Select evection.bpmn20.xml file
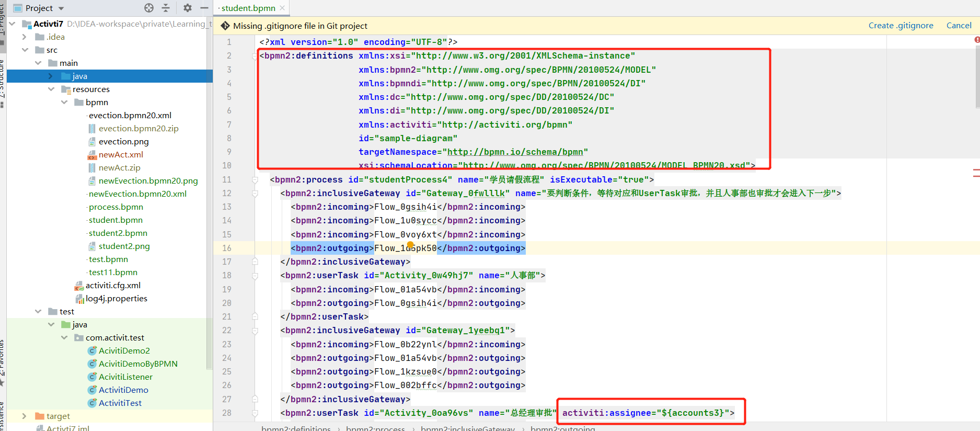 pos(130,115)
